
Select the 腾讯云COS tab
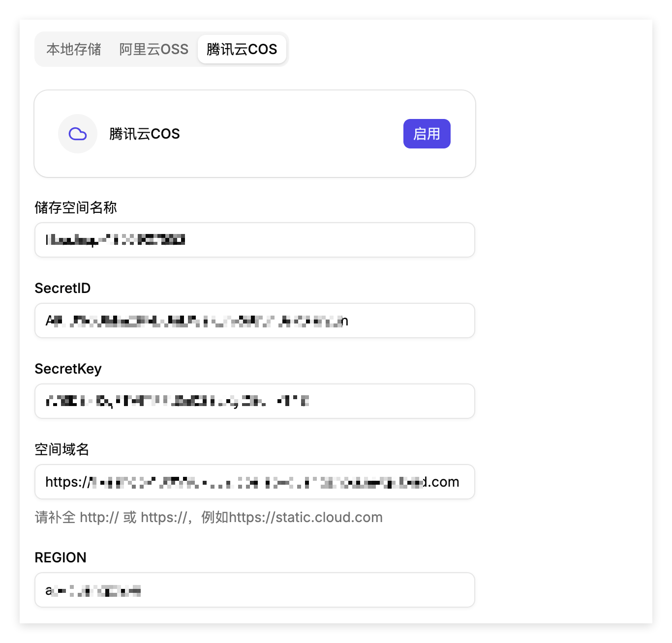pyautogui.click(x=242, y=49)
